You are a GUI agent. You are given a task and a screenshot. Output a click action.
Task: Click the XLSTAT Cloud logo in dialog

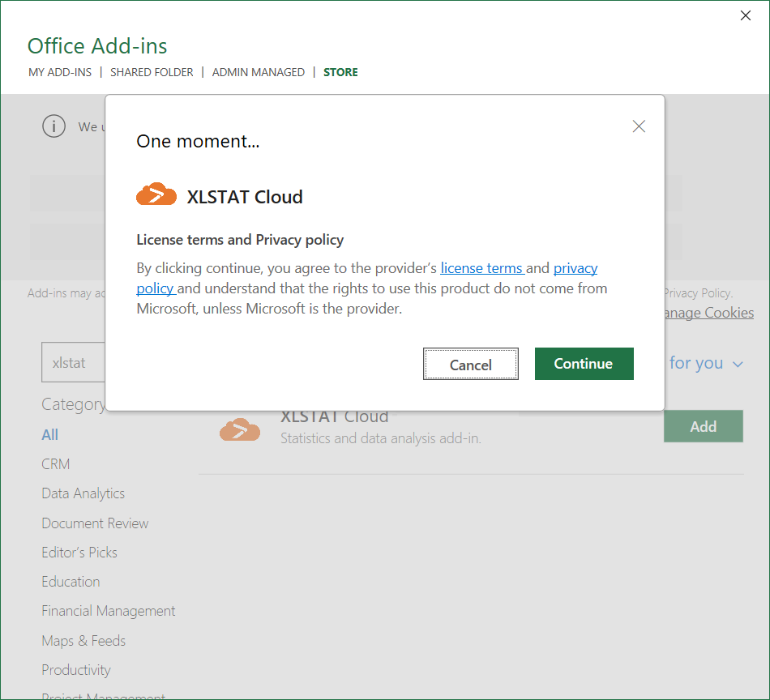click(x=156, y=195)
